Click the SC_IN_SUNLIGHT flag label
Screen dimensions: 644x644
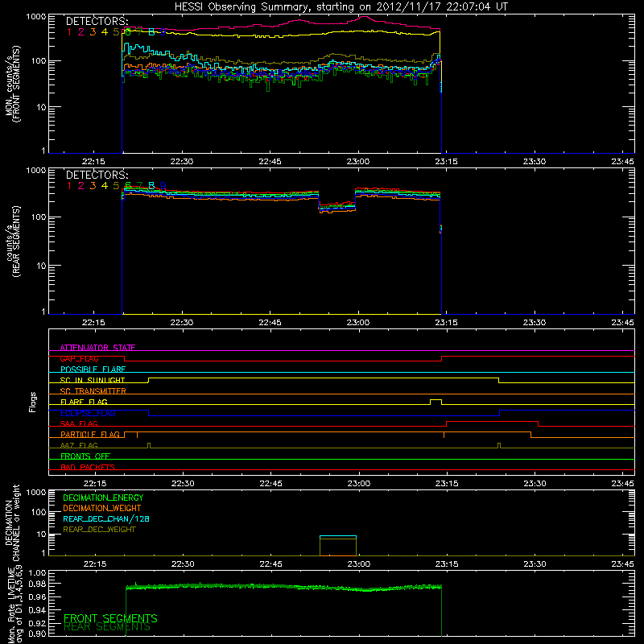click(93, 380)
